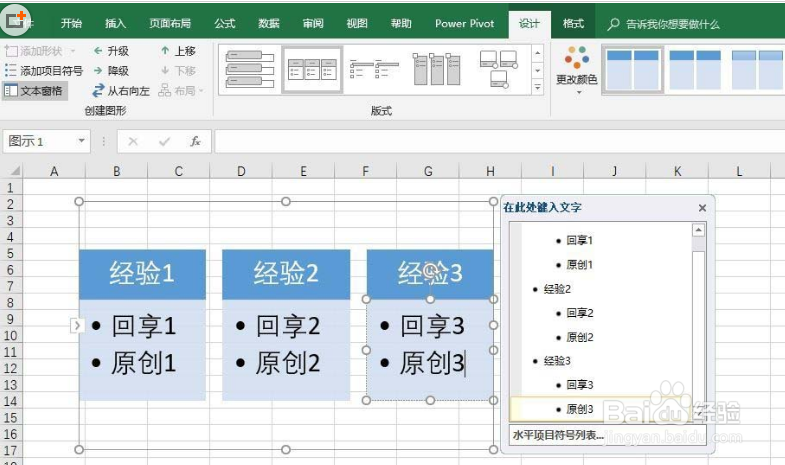Viewport: 785px width, 465px height.
Task: Click the Demote (降级) arrow button
Action: click(x=111, y=71)
